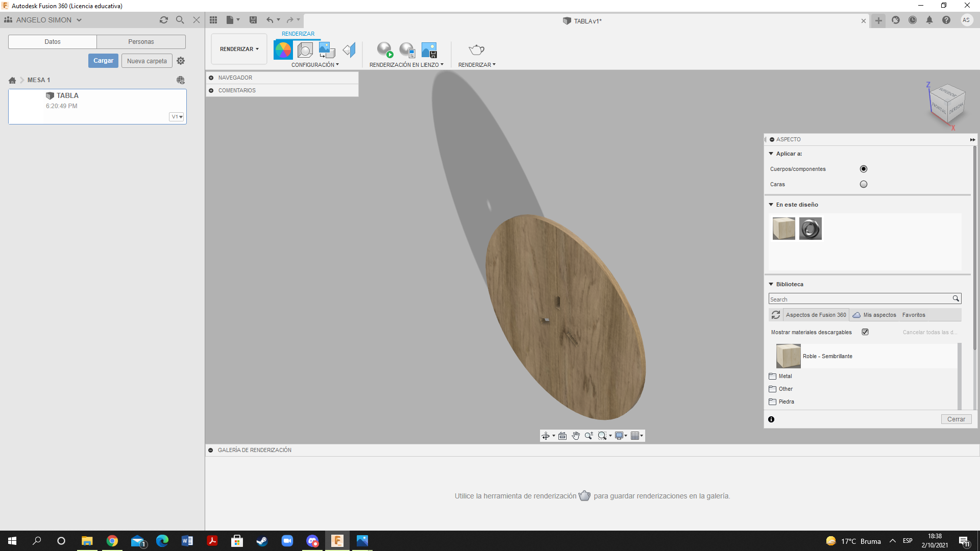The image size is (980, 551).
Task: Click GALERÍA DE RENDERIZACIÓN tab
Action: [254, 450]
